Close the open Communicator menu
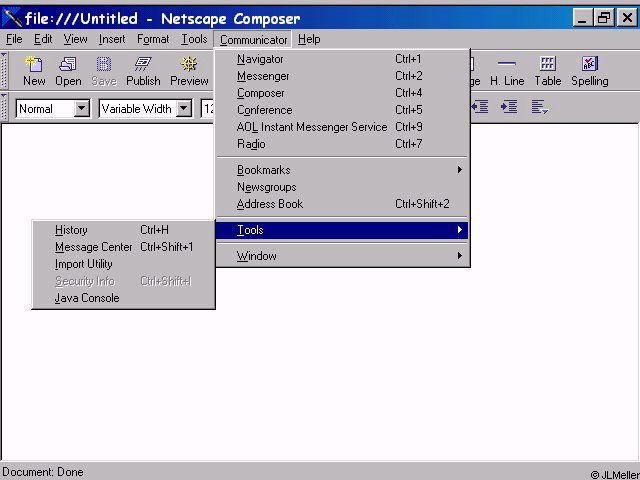Screen dimensions: 640x480 [253, 40]
